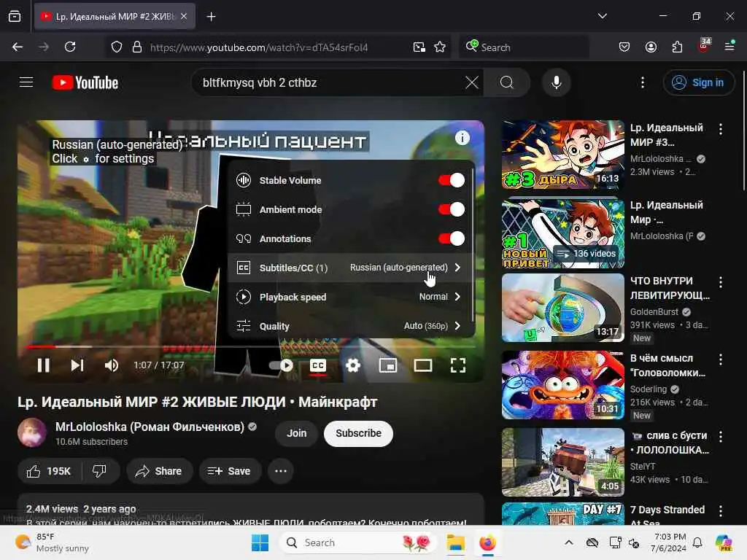Viewport: 747px width, 560px height.
Task: Open options for Идеальный МИР #3 video
Action: (720, 129)
